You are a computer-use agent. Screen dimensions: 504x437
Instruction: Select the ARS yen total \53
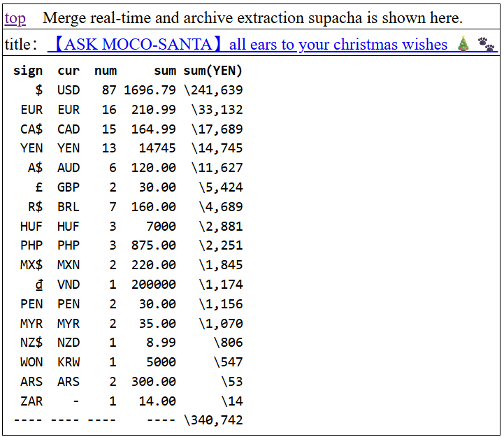(232, 382)
